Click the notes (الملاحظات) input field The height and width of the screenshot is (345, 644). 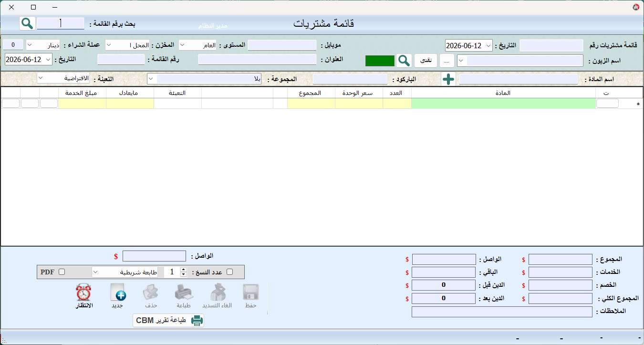point(502,312)
